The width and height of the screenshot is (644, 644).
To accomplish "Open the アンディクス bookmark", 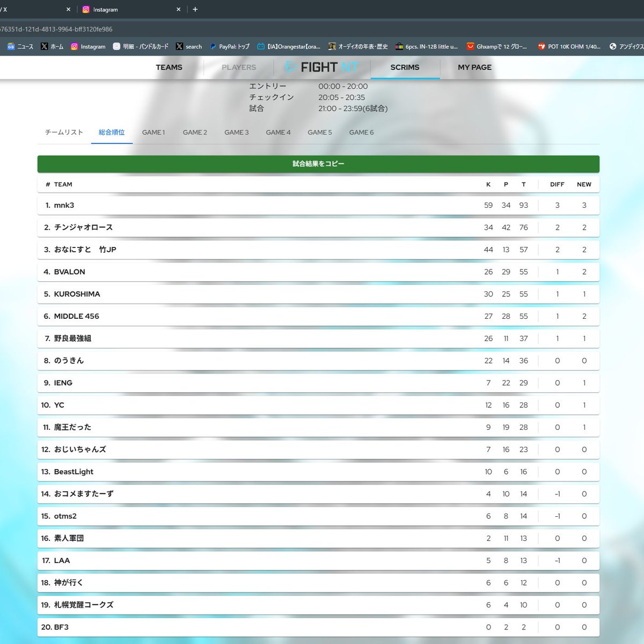I will (x=626, y=47).
